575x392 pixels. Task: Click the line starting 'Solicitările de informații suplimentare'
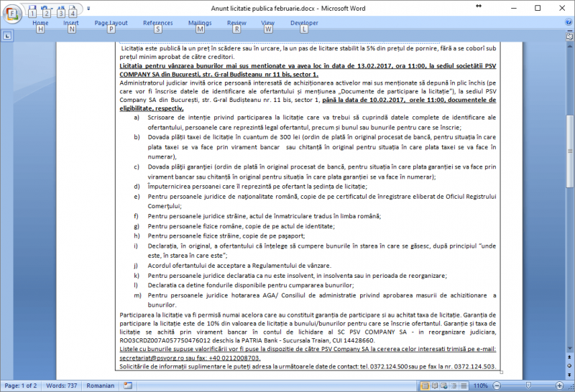point(308,366)
